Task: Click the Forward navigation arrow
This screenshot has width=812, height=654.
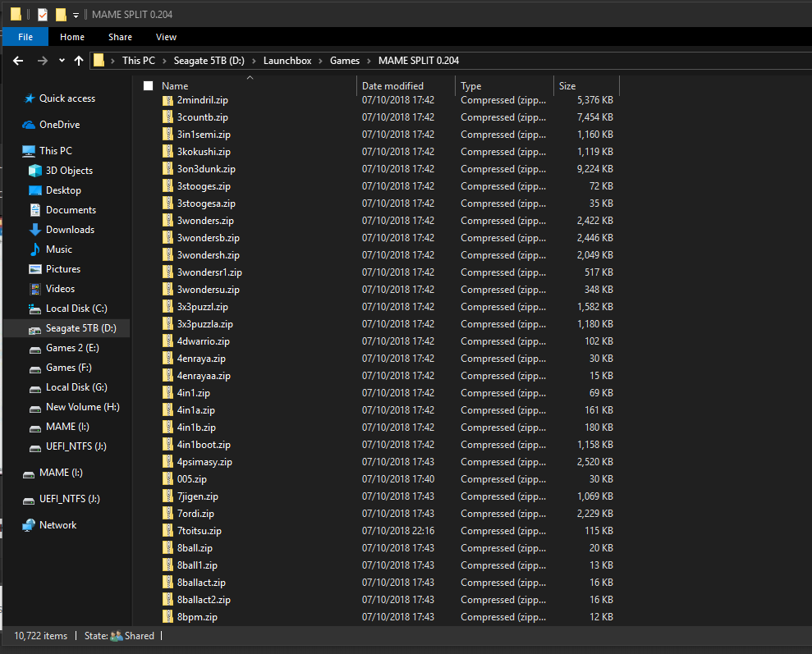Action: 43,61
